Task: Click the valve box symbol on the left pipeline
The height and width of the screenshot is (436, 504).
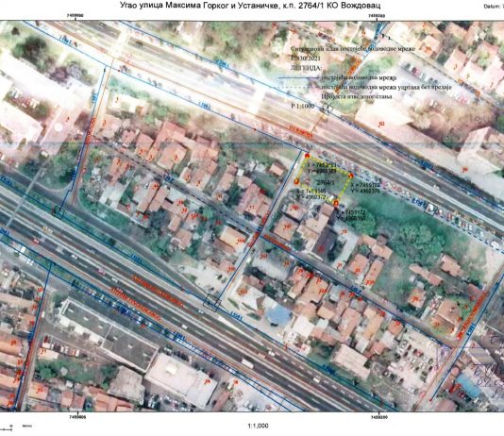Action: point(59,212)
